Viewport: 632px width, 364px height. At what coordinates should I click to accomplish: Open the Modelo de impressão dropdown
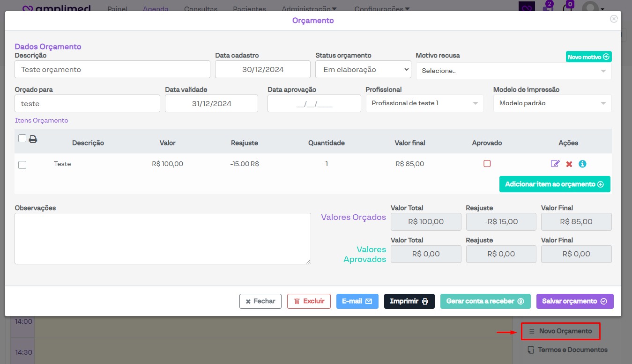point(552,103)
